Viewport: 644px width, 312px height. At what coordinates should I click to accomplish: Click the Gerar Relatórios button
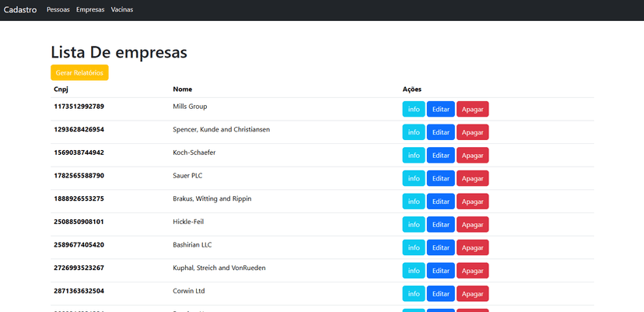pos(79,72)
